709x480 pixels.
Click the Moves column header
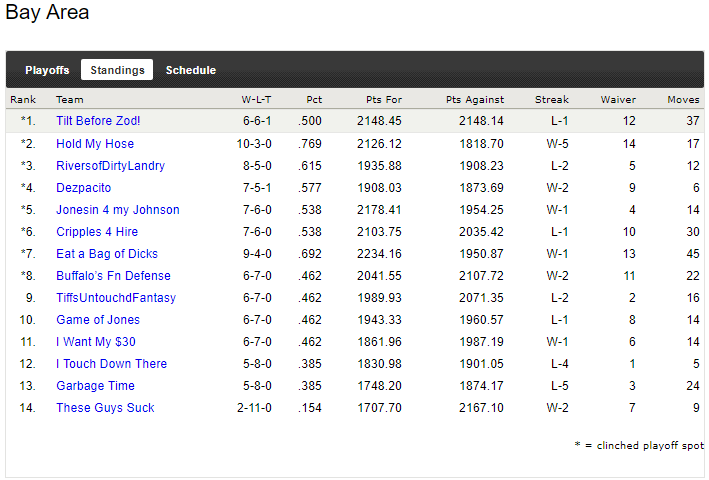(683, 100)
